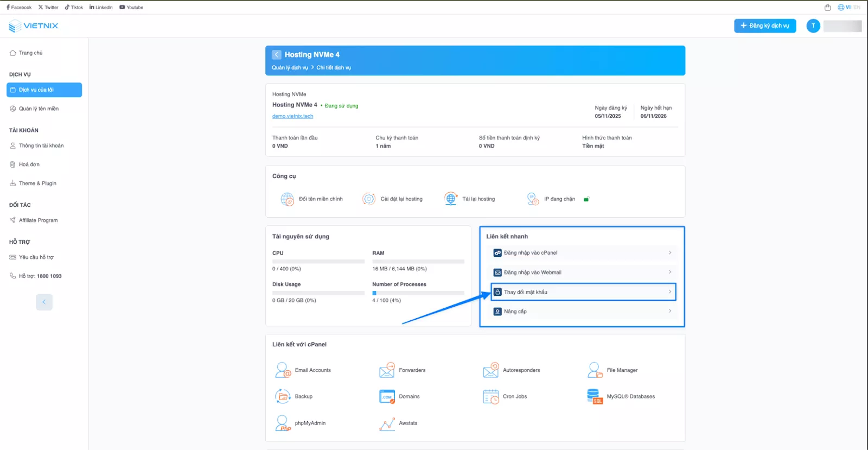Screen dimensions: 868x450
Task: Switch language to EN
Action: (x=857, y=8)
